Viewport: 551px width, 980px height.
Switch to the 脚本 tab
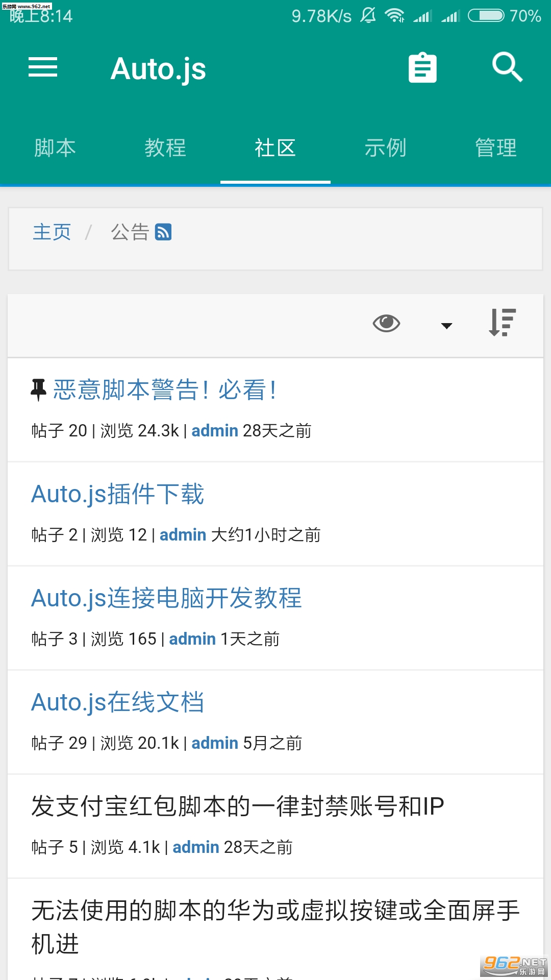[x=55, y=148]
